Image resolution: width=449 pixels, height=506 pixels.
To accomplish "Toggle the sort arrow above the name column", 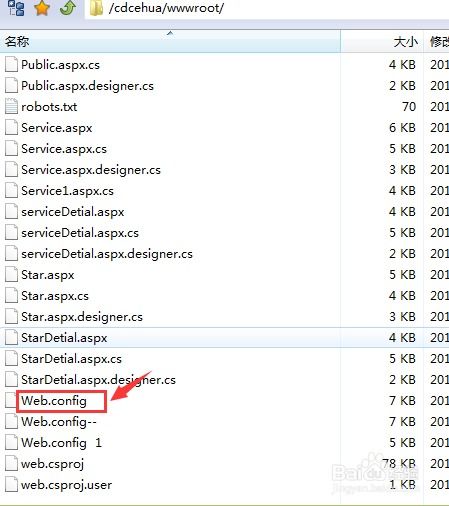I will pos(170,33).
